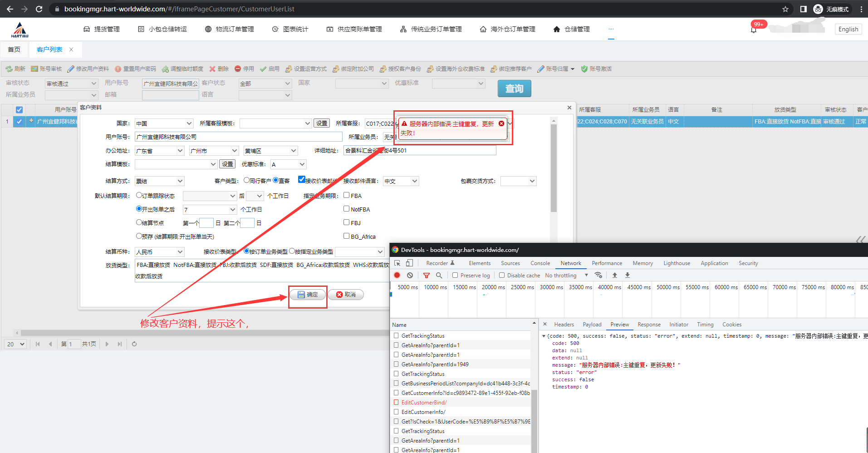This screenshot has width=868, height=453.
Task: Check the Preserve log checkbox
Action: tap(455, 275)
